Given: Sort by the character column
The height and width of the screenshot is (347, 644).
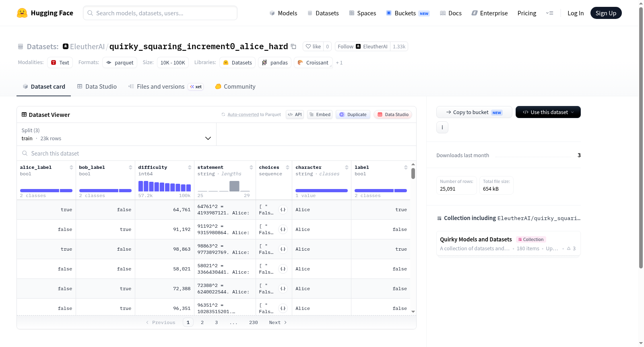Looking at the screenshot, I should click(x=347, y=167).
